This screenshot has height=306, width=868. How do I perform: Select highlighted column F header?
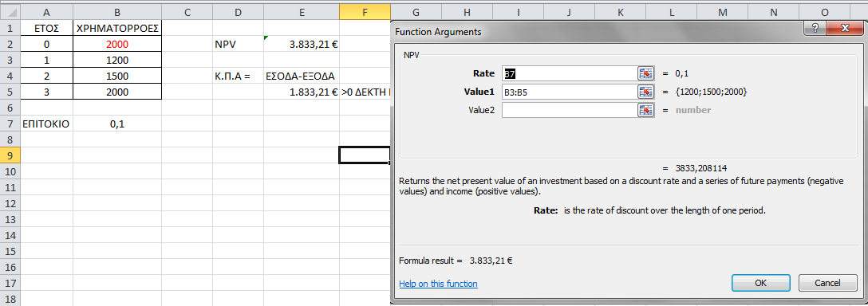[365, 12]
